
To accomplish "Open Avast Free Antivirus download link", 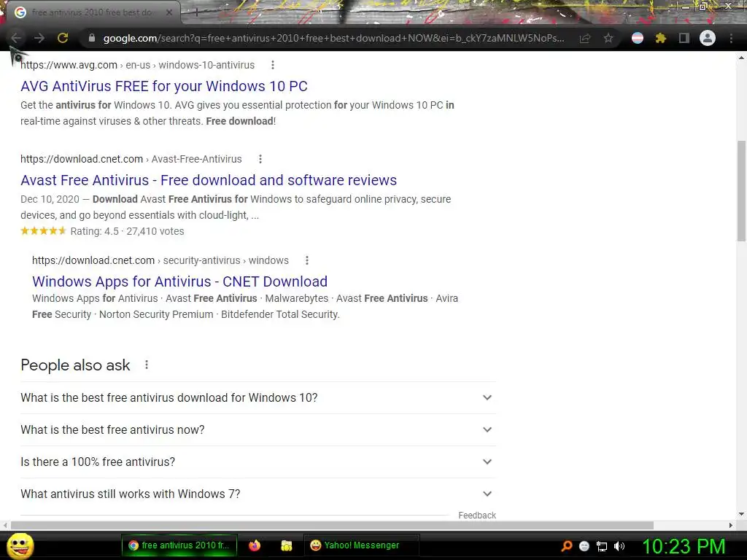I will click(x=209, y=181).
